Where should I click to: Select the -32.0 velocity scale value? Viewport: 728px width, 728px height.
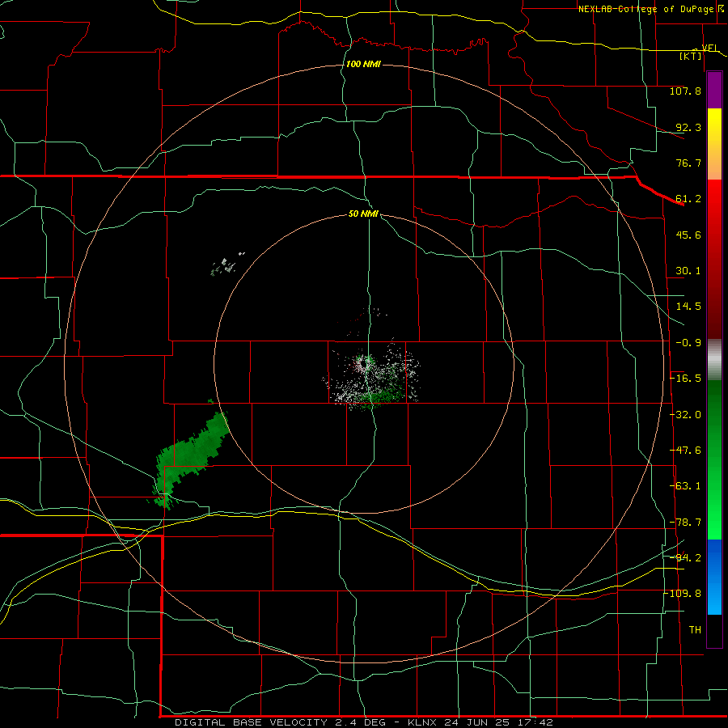point(685,415)
